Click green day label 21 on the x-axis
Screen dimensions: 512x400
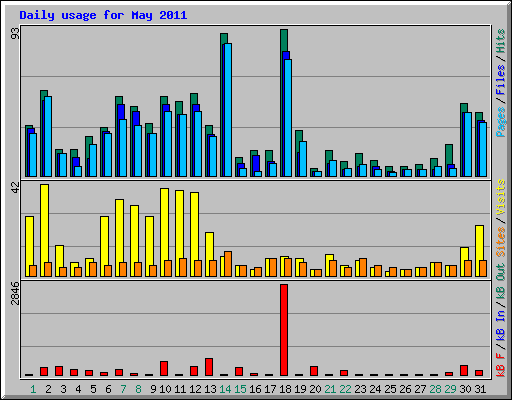tap(330, 389)
